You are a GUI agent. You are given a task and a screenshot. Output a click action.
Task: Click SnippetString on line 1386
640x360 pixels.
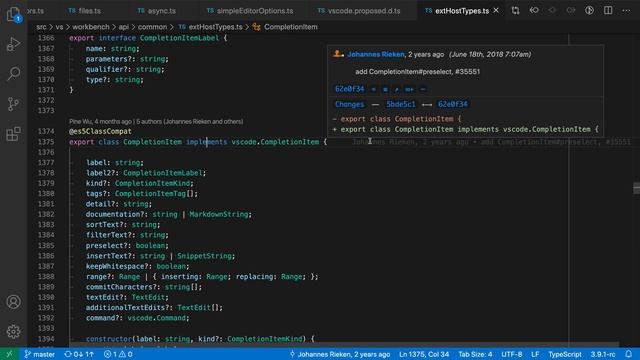click(204, 256)
